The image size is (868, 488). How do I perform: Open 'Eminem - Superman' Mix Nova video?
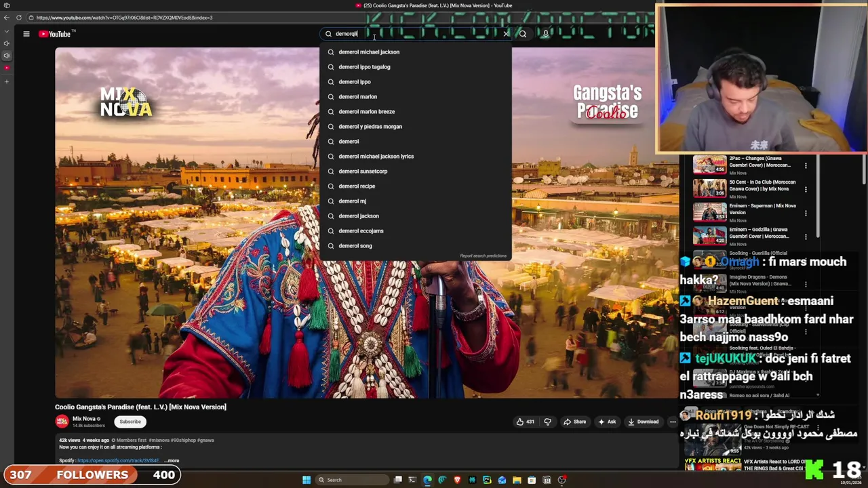click(709, 212)
